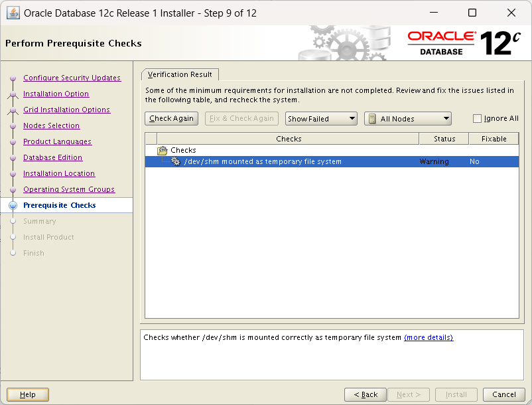The image size is (532, 405).
Task: Click the gear icon beside /dev/shm check
Action: point(175,161)
